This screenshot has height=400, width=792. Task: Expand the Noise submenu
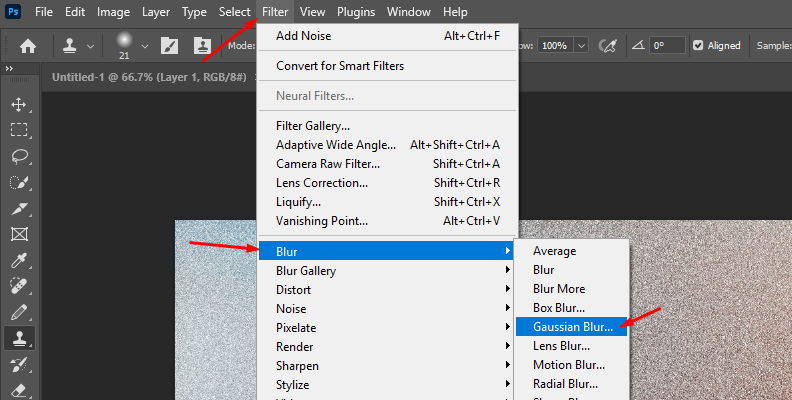(386, 309)
